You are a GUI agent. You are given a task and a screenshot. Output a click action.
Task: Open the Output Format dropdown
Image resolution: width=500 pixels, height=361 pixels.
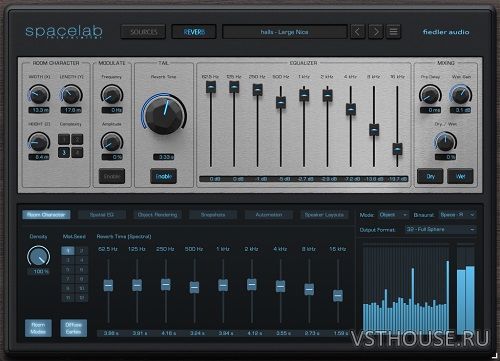(x=441, y=230)
